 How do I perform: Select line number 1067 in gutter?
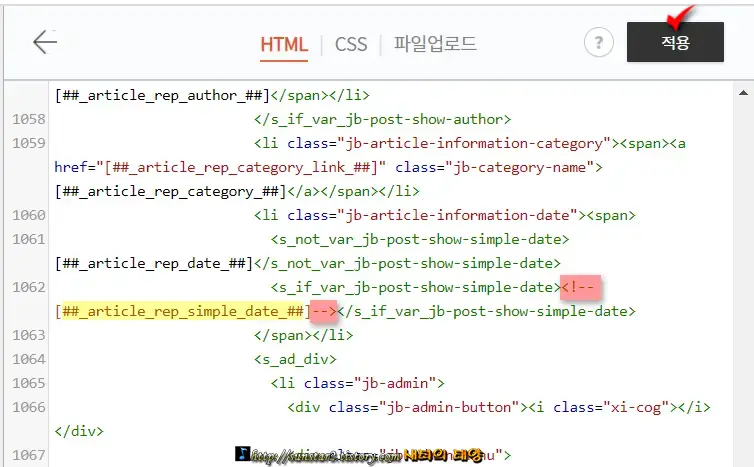29,455
